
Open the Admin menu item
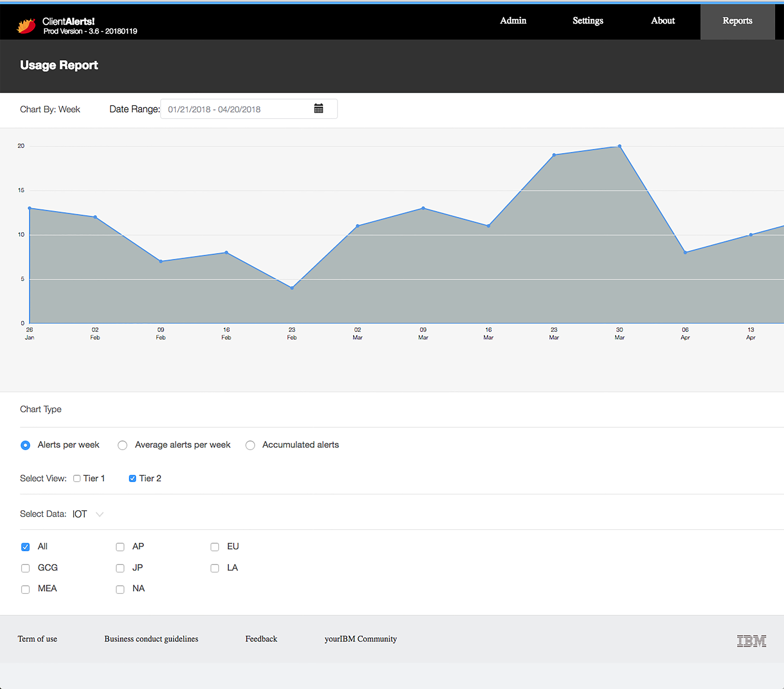tap(513, 21)
